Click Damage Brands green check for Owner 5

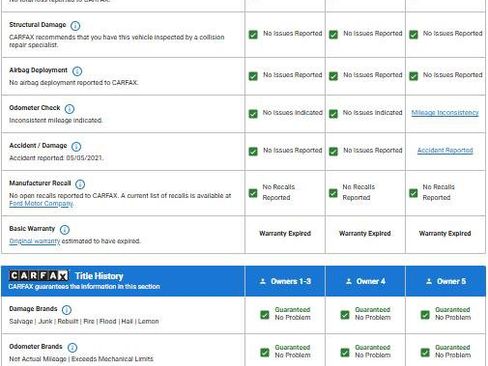425,315
